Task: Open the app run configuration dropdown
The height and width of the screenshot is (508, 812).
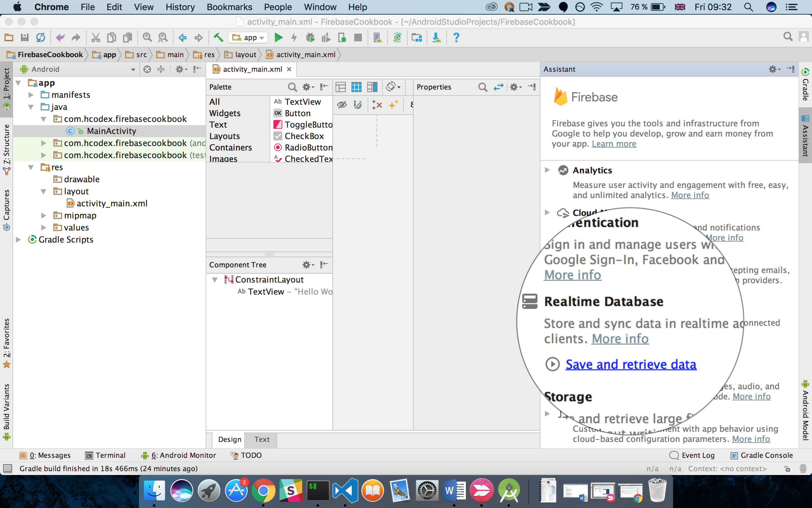Action: [248, 38]
